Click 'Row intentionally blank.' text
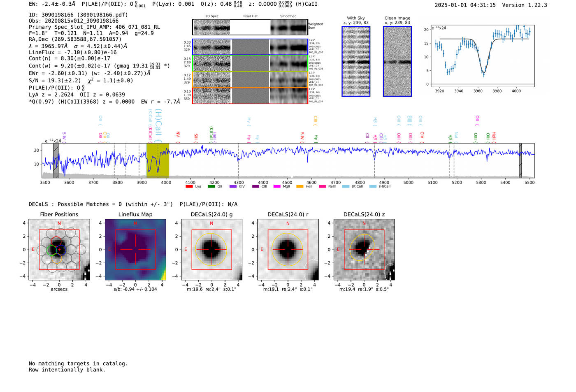 (x=67, y=370)
